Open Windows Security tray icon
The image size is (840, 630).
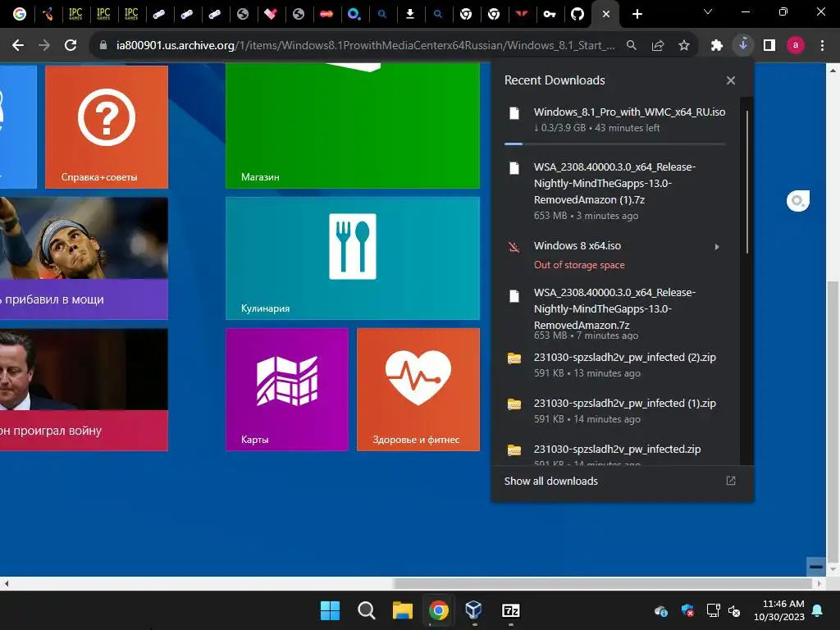(x=687, y=610)
